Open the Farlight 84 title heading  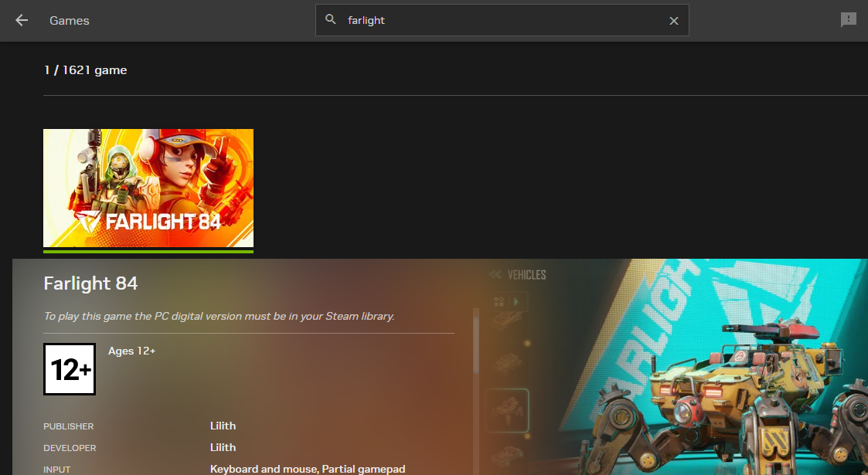90,283
